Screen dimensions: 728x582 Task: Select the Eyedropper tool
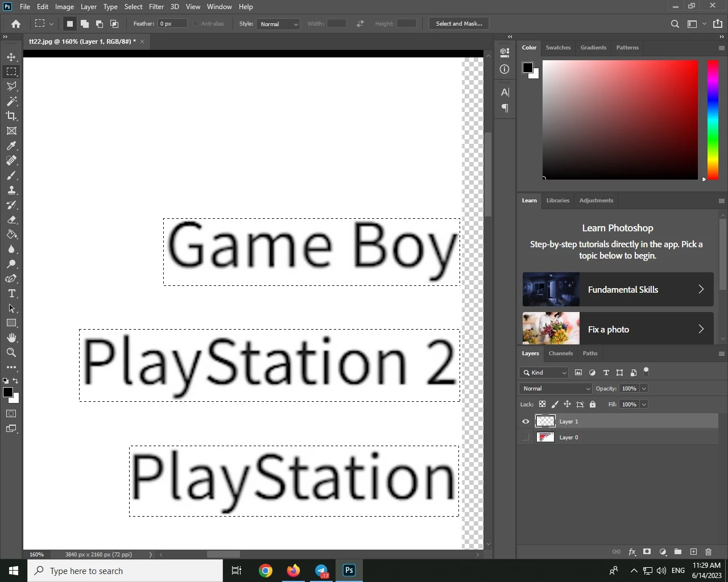[11, 145]
